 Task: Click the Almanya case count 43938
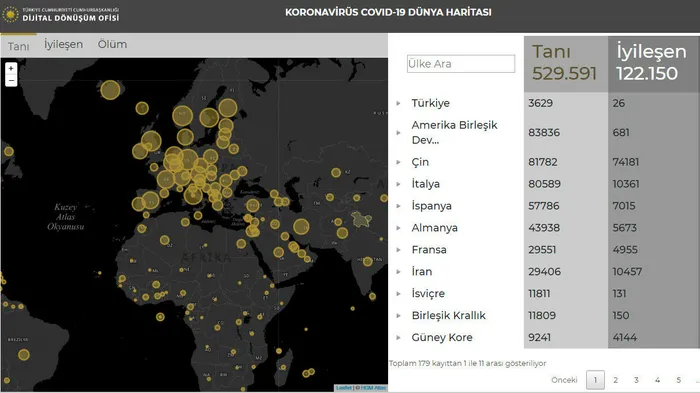pyautogui.click(x=544, y=228)
